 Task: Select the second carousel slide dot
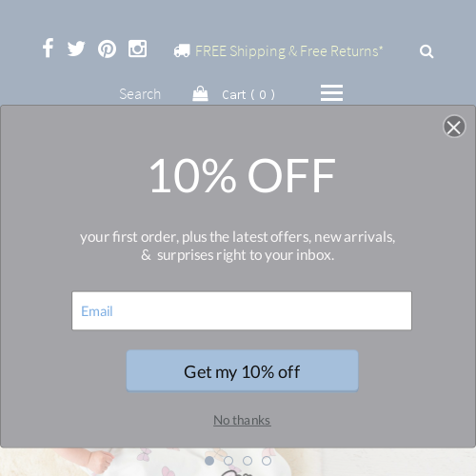coord(228,461)
